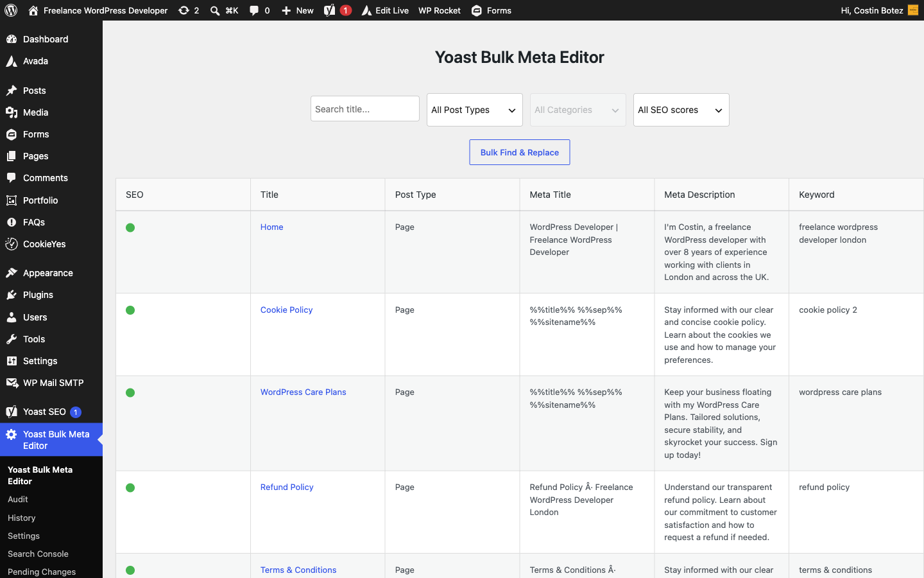Click the Comments bubble icon in sidebar

tap(12, 178)
